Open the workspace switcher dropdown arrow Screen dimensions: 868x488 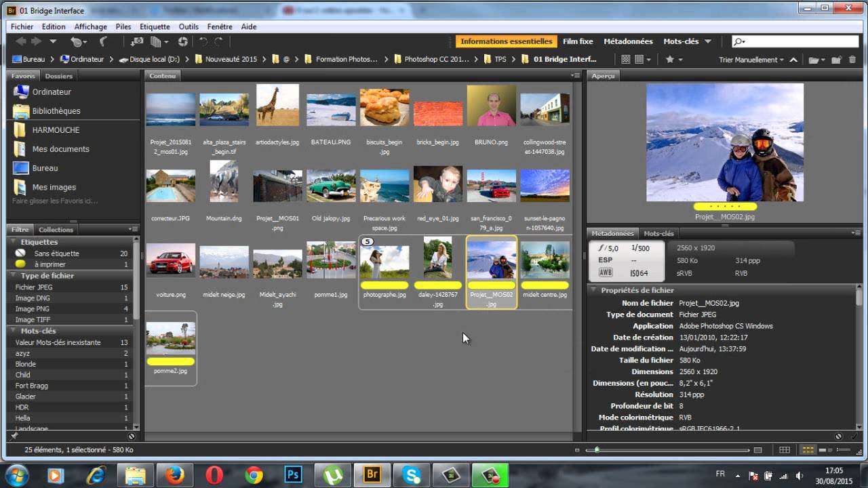(x=707, y=42)
